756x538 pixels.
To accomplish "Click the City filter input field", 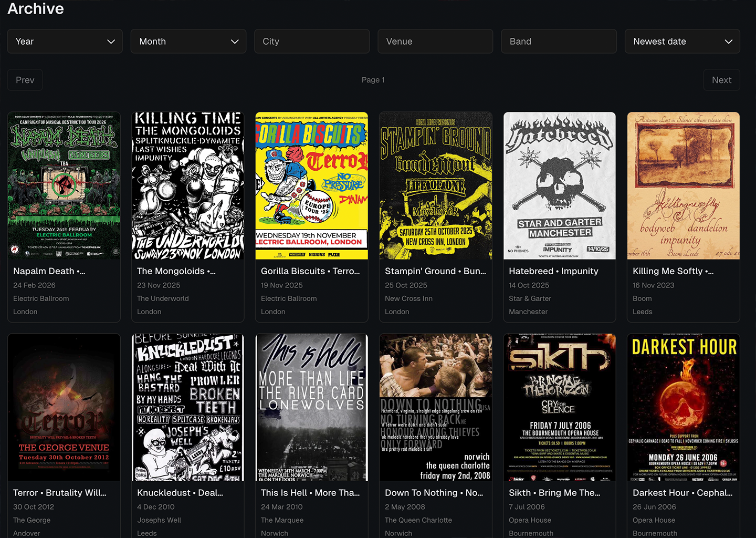I will 312,42.
